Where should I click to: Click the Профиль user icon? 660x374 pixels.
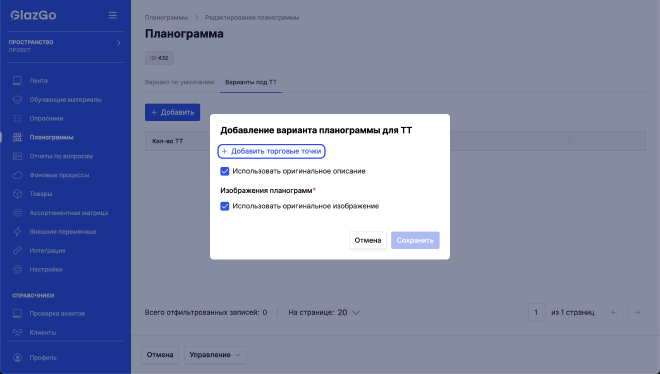coord(17,358)
